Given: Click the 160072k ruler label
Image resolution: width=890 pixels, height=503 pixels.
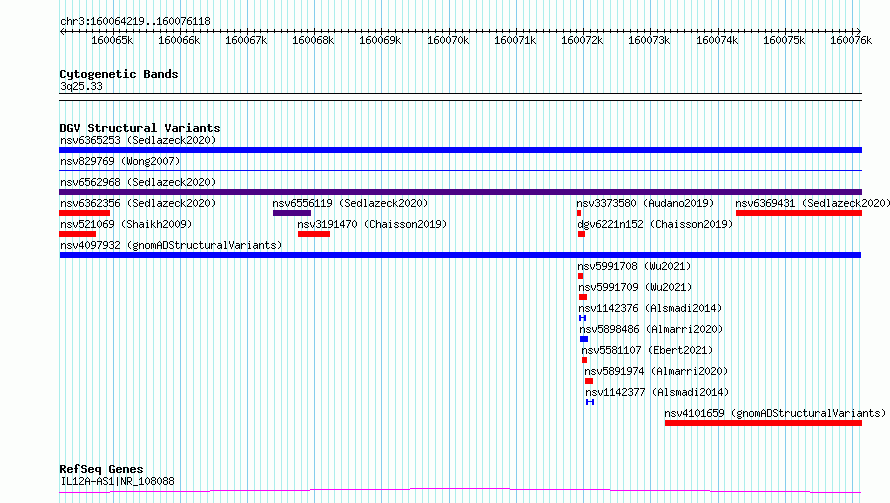Looking at the screenshot, I should click(x=582, y=40).
